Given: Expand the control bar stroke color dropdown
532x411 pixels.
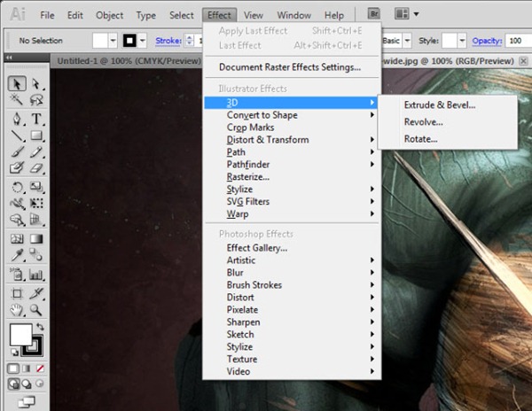Looking at the screenshot, I should [143, 41].
